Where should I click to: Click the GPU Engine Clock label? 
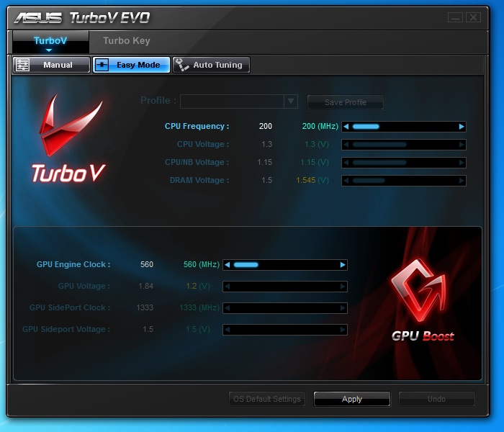73,264
